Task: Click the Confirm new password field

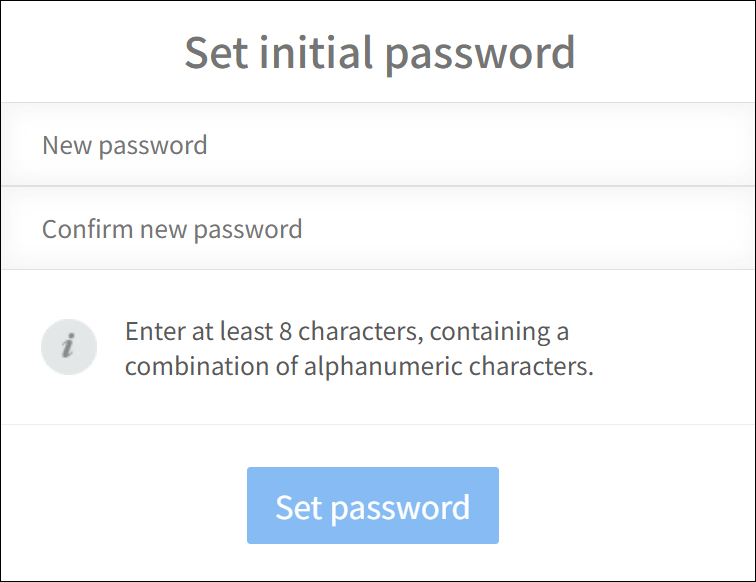Action: pyautogui.click(x=378, y=229)
